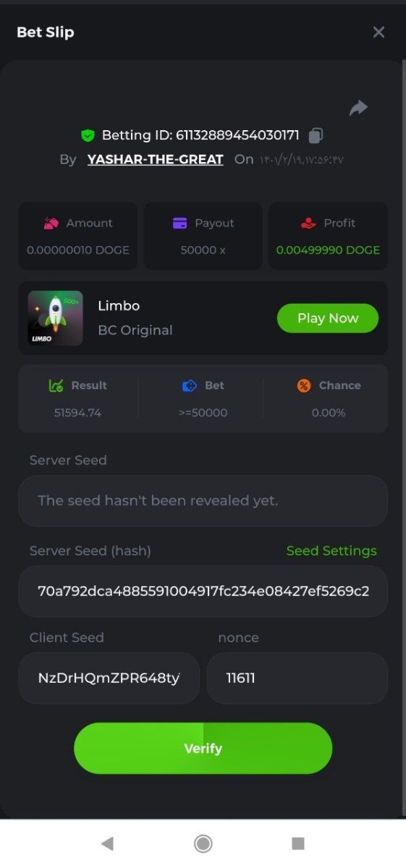Open the Limbo rocket game thumbnail
The image size is (406, 868).
pyautogui.click(x=55, y=318)
